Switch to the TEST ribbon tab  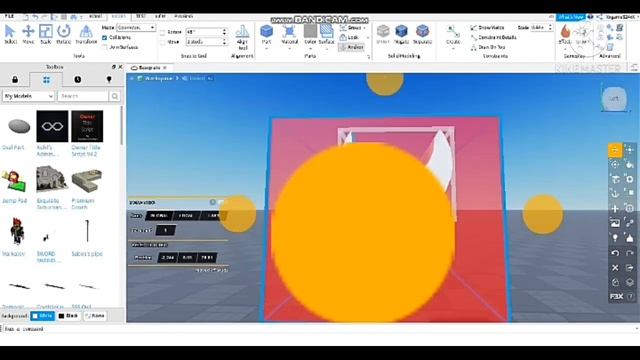[x=141, y=16]
